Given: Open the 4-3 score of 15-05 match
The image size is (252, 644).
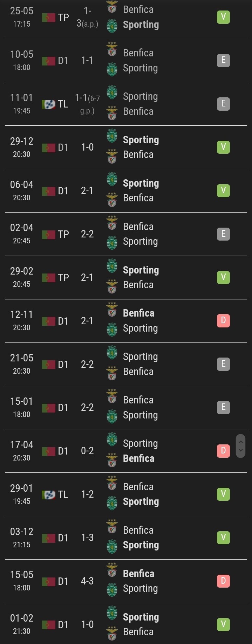Looking at the screenshot, I should 87,581.
